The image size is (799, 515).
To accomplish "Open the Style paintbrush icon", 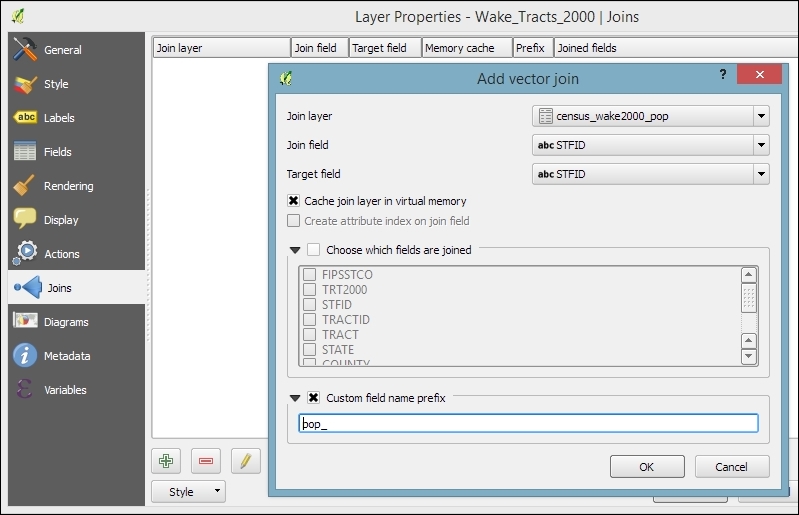I will pyautogui.click(x=24, y=84).
